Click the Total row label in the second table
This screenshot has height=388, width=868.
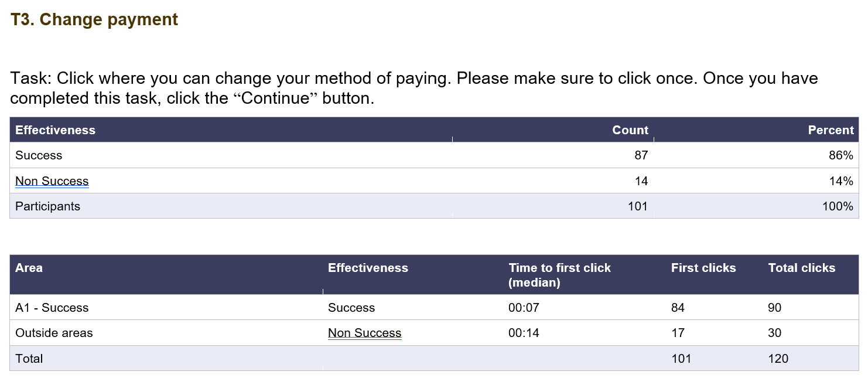(x=29, y=358)
